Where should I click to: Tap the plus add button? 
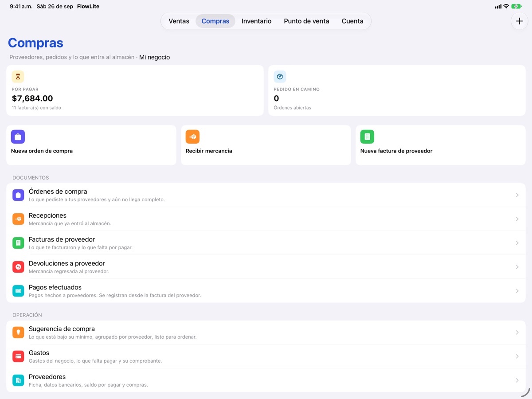click(520, 21)
